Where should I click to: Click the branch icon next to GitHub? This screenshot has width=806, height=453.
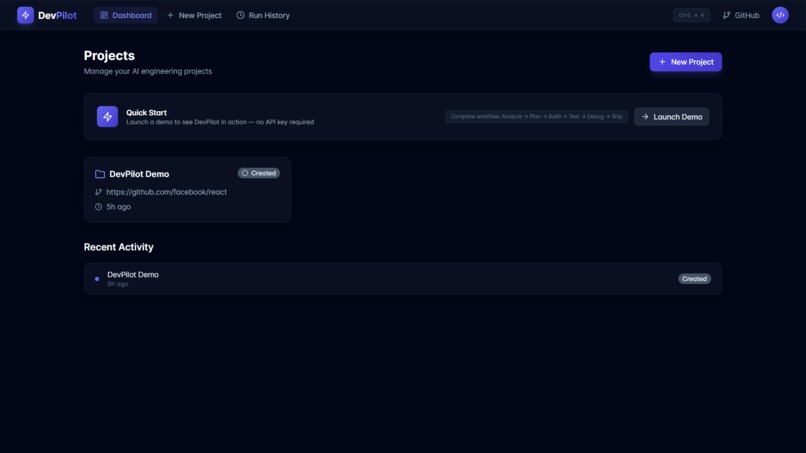point(726,15)
